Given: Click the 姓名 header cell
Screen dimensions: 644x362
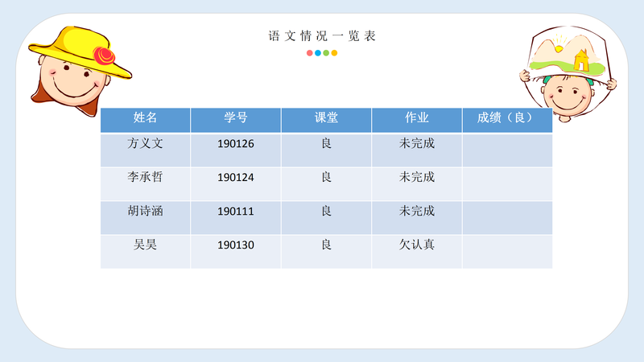Looking at the screenshot, I should 146,120.
